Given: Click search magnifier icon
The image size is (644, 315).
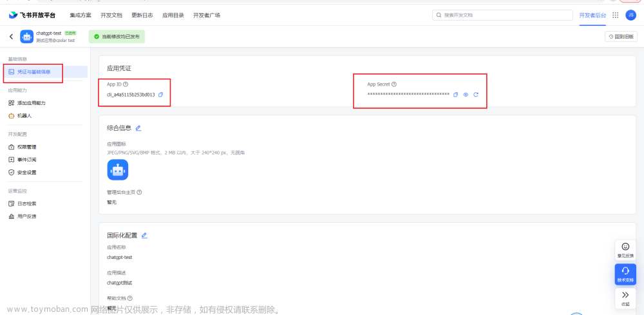Looking at the screenshot, I should point(439,15).
